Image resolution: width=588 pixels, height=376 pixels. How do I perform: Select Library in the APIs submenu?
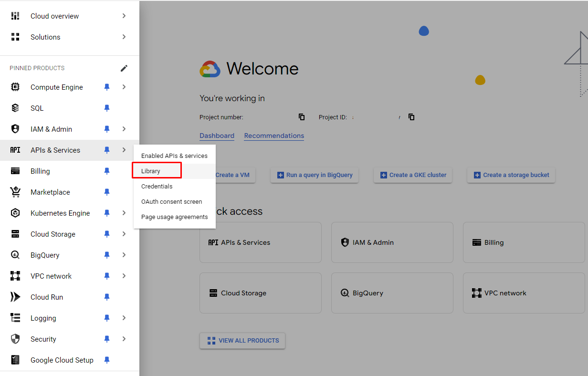click(x=175, y=171)
